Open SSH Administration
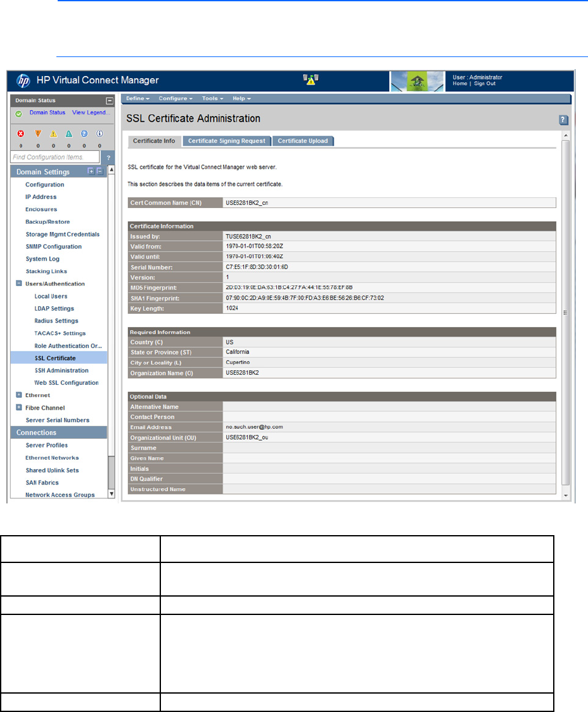This screenshot has width=588, height=712. [61, 370]
